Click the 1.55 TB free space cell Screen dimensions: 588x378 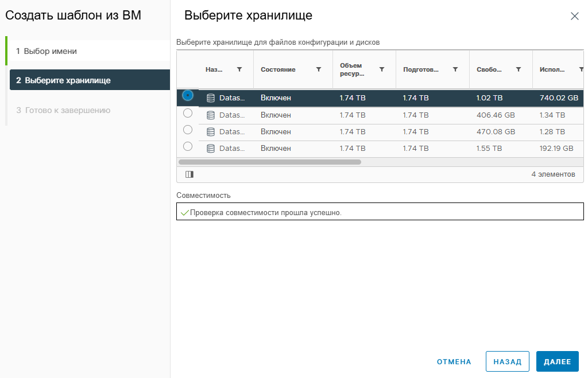(489, 149)
